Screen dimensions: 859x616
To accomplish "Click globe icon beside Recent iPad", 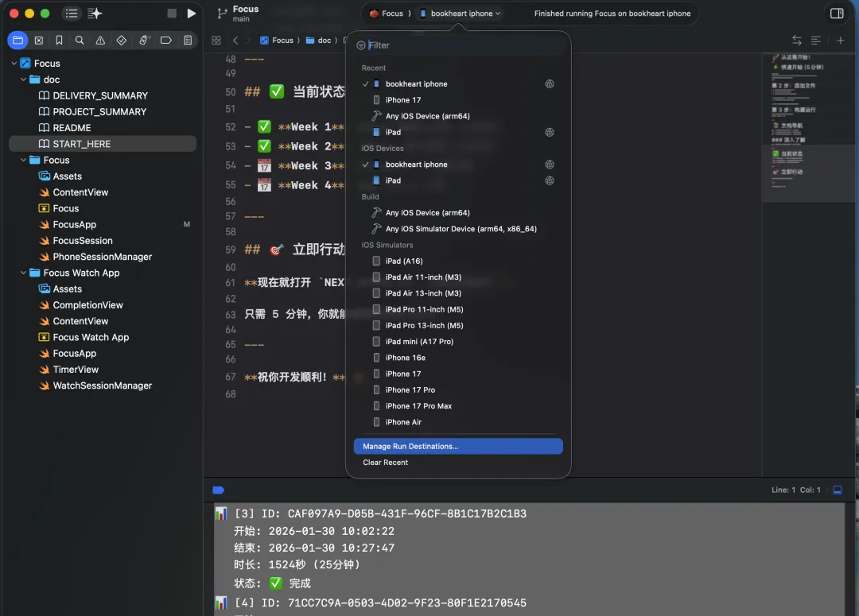I will (550, 132).
